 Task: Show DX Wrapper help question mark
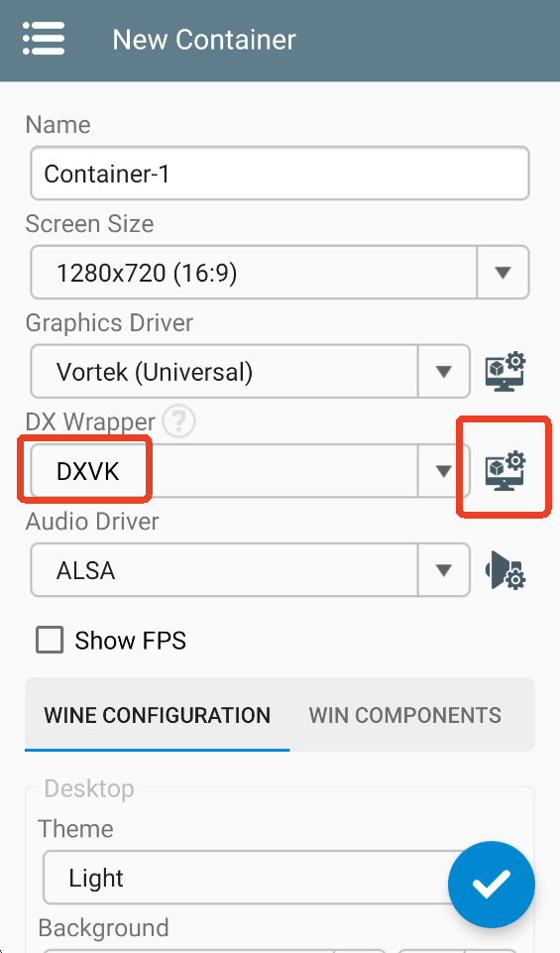(178, 420)
